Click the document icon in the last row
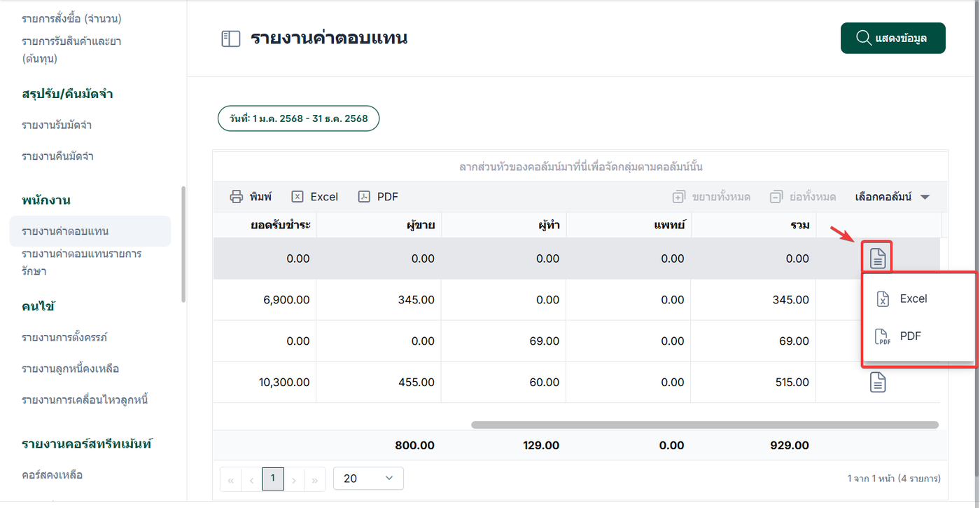Screen dimensions: 980x508 [878, 383]
